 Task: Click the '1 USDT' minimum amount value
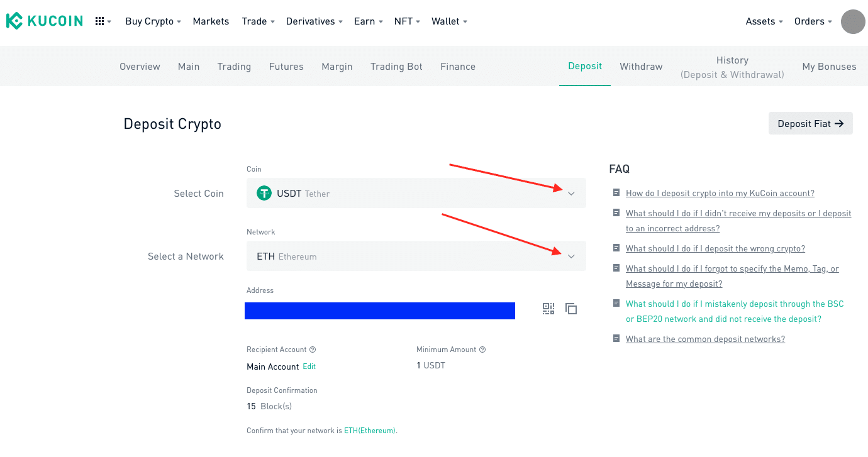coord(431,366)
